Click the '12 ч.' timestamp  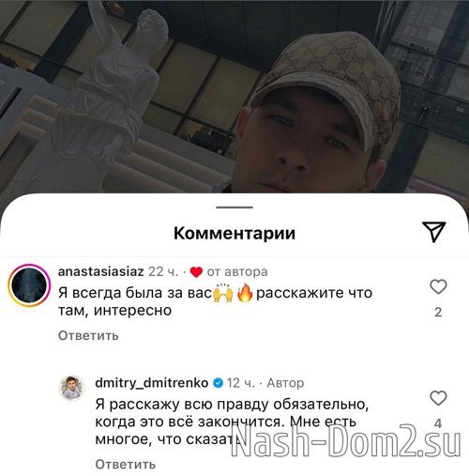241,383
